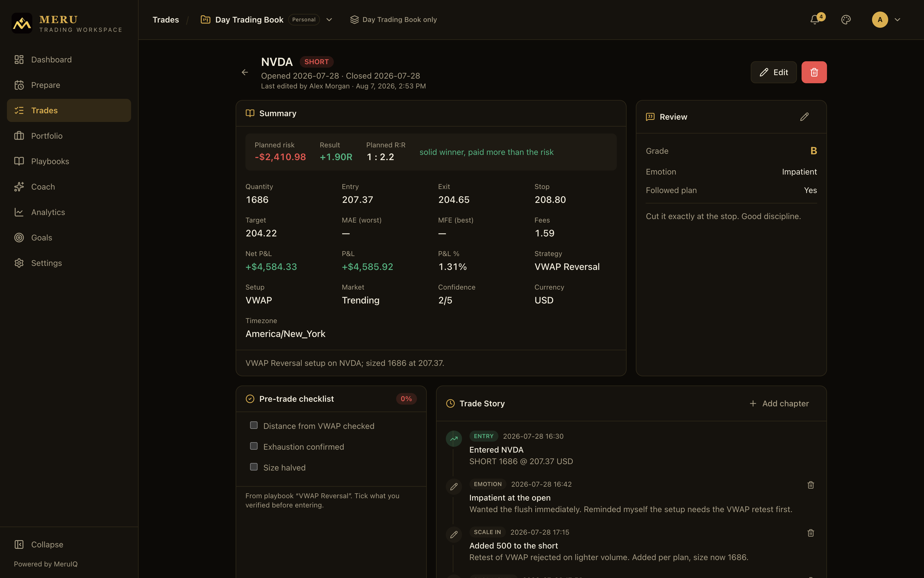
Task: Open the theme palette icon
Action: coord(846,19)
